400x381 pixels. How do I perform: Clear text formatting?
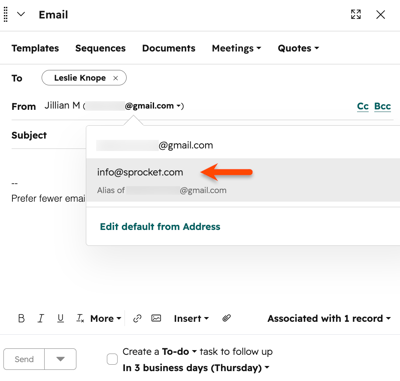[80, 318]
